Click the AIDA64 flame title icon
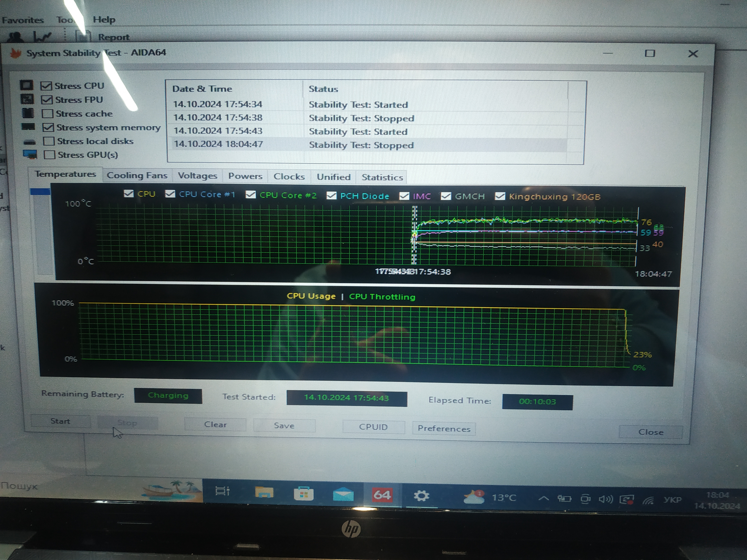The height and width of the screenshot is (560, 747). 15,53
